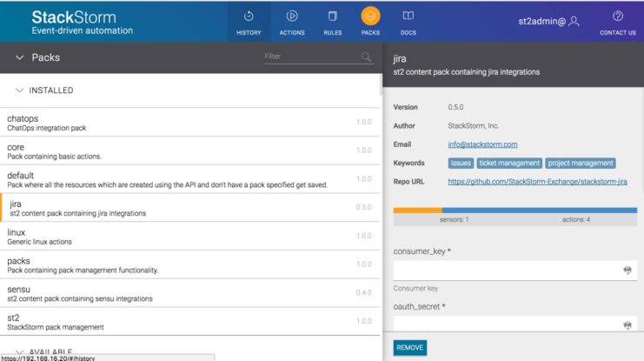Click the orange sensors bar segment
The image size is (644, 361).
418,211
